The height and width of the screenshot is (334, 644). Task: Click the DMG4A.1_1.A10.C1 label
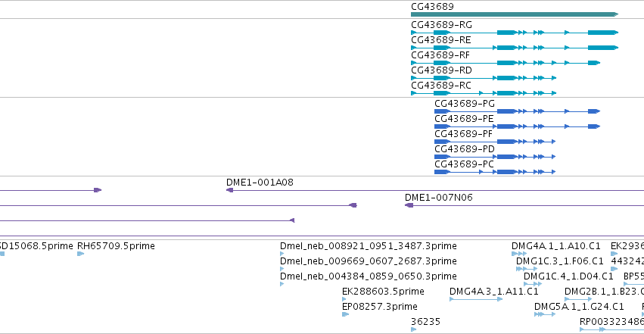pyautogui.click(x=555, y=246)
